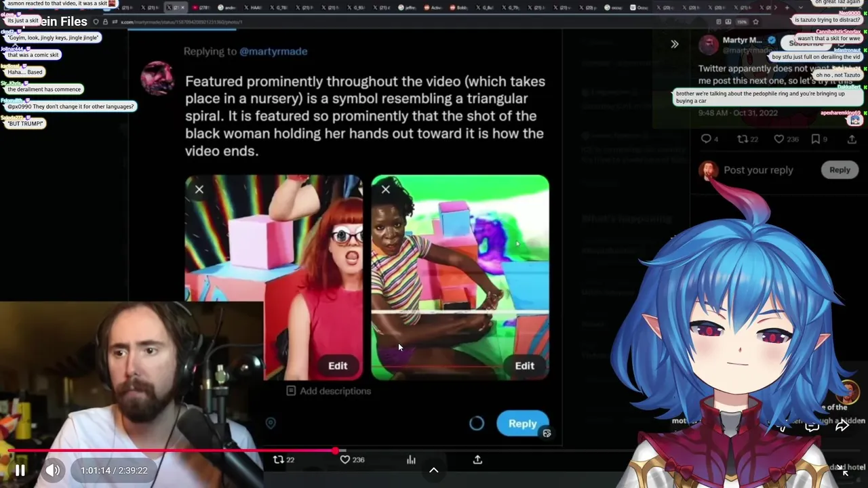Viewport: 868px width, 488px height.
Task: Click the lock icon in the address bar
Action: point(105,22)
